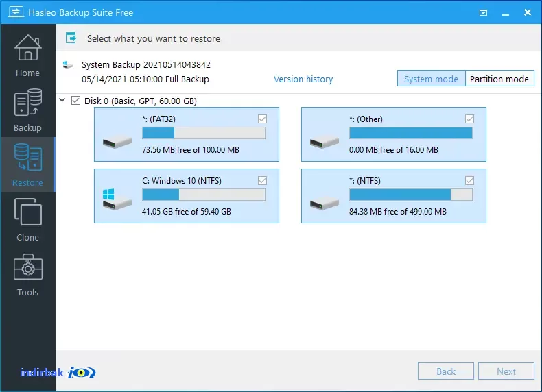Click the '*: (Other)' partition label
The image size is (542, 392).
pyautogui.click(x=366, y=119)
